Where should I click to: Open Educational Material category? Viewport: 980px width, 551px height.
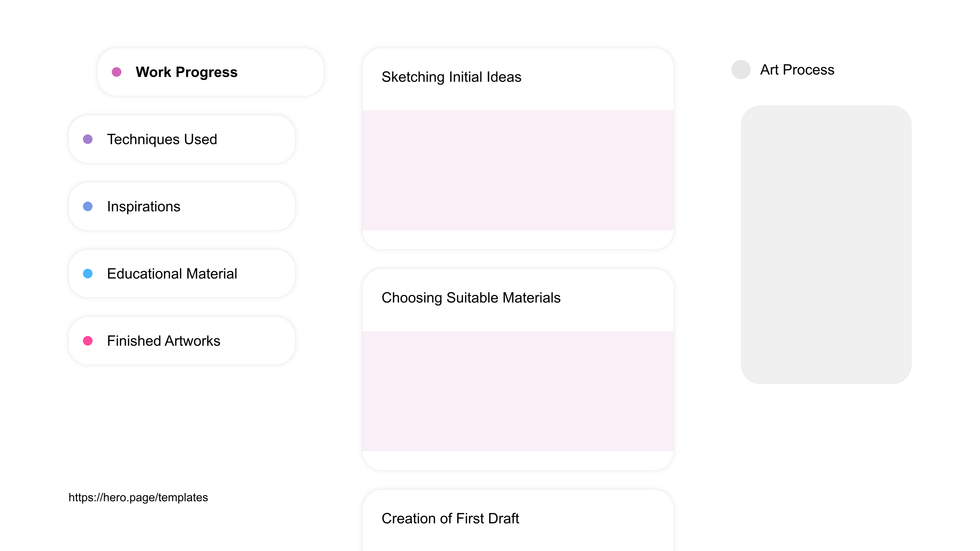(x=182, y=273)
